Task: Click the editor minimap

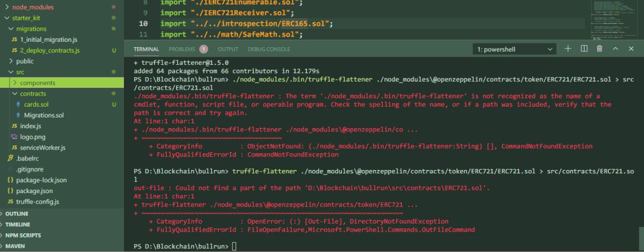Action: click(x=613, y=20)
